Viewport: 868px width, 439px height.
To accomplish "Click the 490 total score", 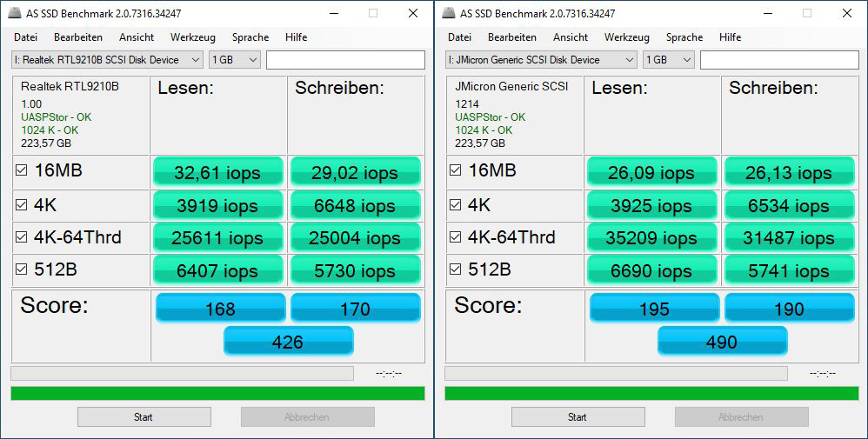I will 722,341.
